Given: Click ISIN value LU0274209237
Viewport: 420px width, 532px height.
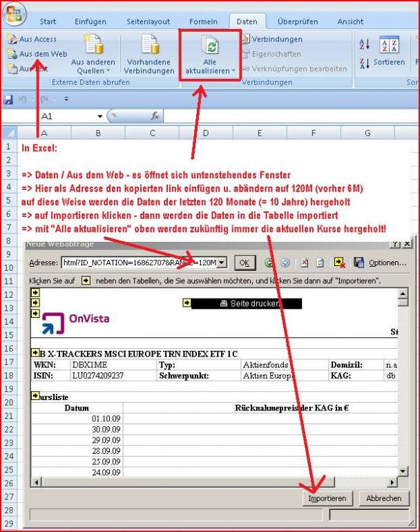Looking at the screenshot, I should point(98,376).
